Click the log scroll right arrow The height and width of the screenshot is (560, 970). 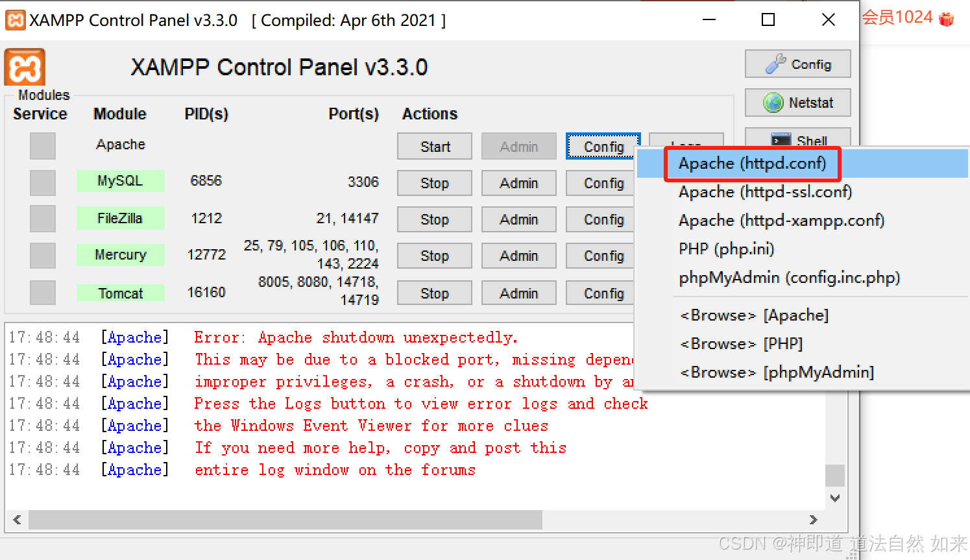[x=813, y=520]
